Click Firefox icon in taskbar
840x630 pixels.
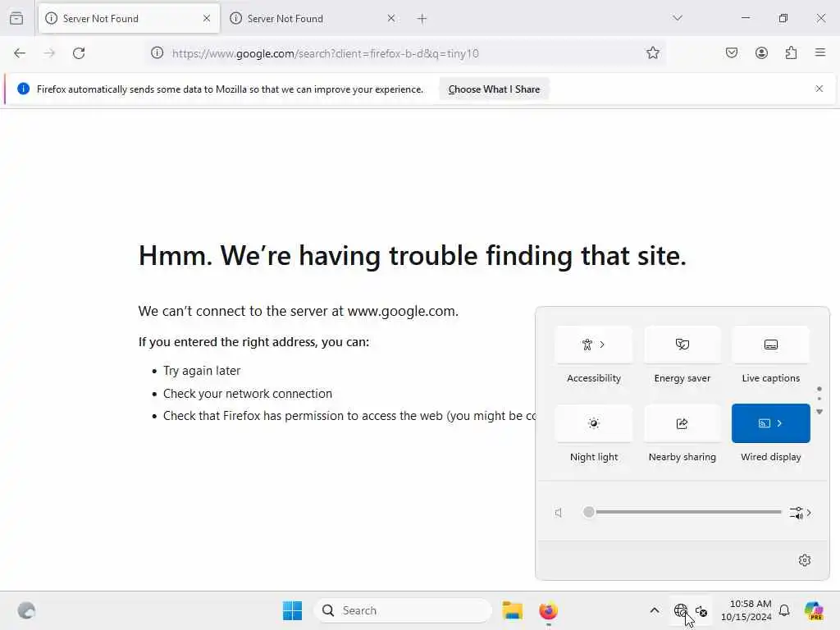coord(548,610)
